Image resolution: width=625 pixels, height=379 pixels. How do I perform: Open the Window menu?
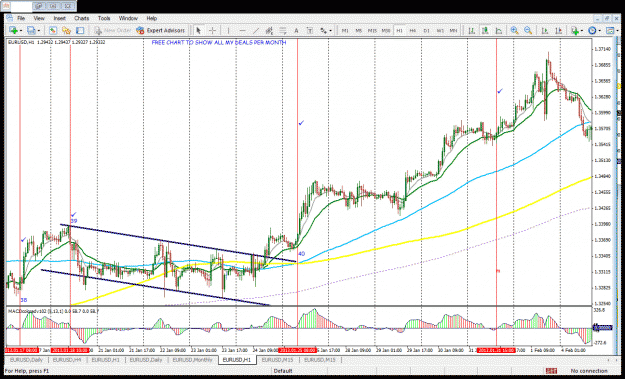(x=128, y=18)
